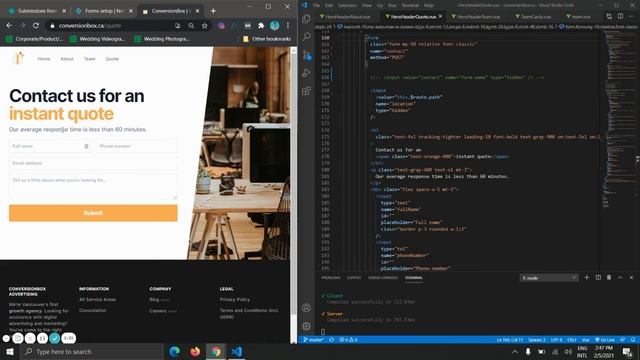Open the Windows Start menu
This screenshot has width=640, height=360.
(10, 351)
